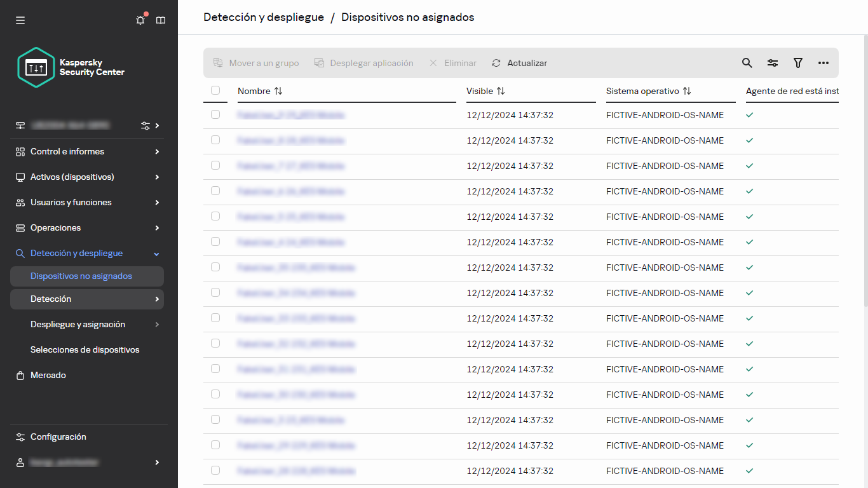The image size is (868, 488).
Task: Check the checkbox of the first device row
Action: (215, 115)
